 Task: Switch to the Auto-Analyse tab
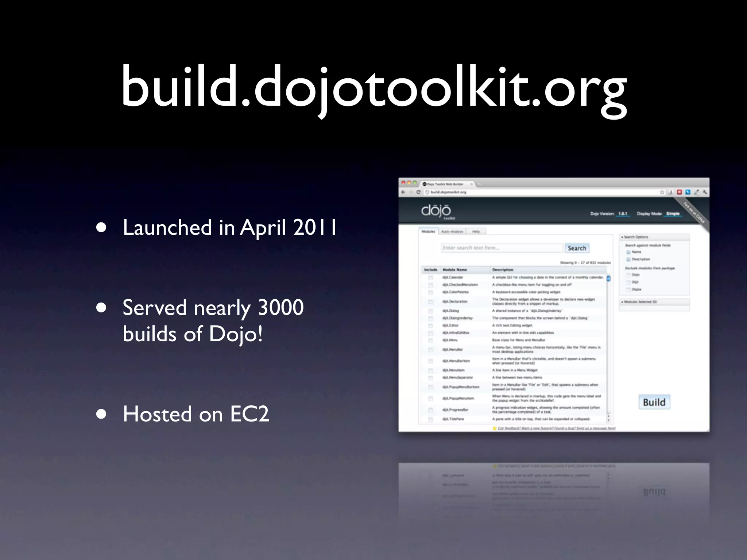pyautogui.click(x=452, y=232)
